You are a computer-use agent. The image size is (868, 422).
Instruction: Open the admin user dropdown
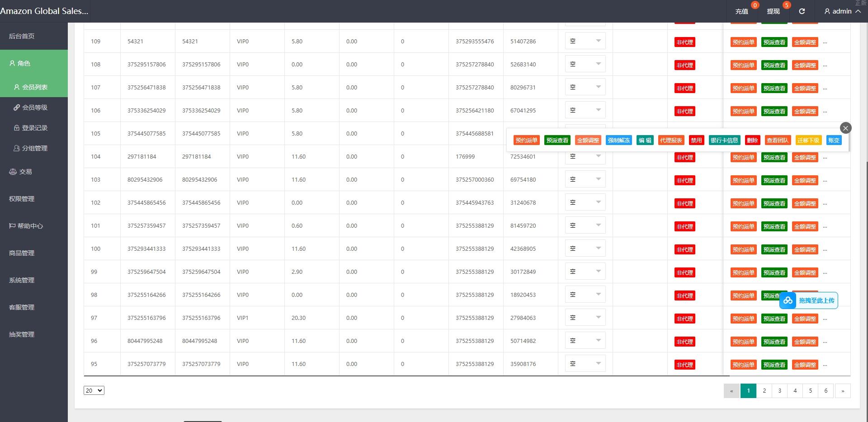(842, 11)
